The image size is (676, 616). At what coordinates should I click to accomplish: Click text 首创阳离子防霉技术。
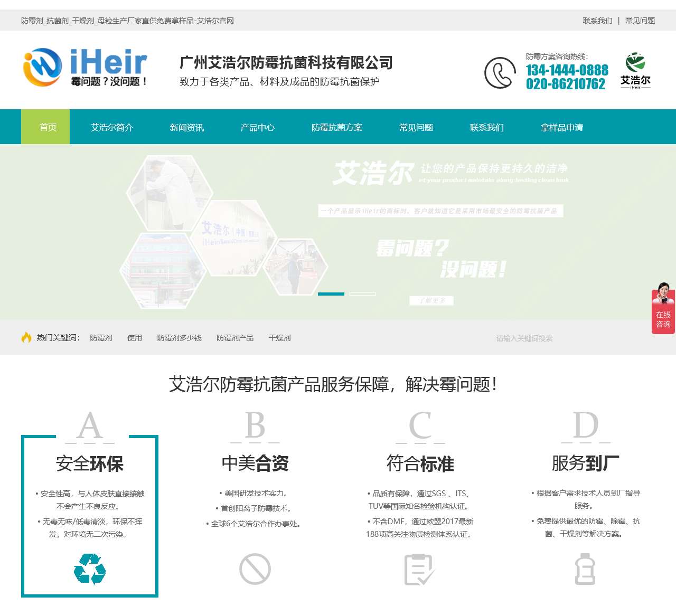pyautogui.click(x=256, y=508)
